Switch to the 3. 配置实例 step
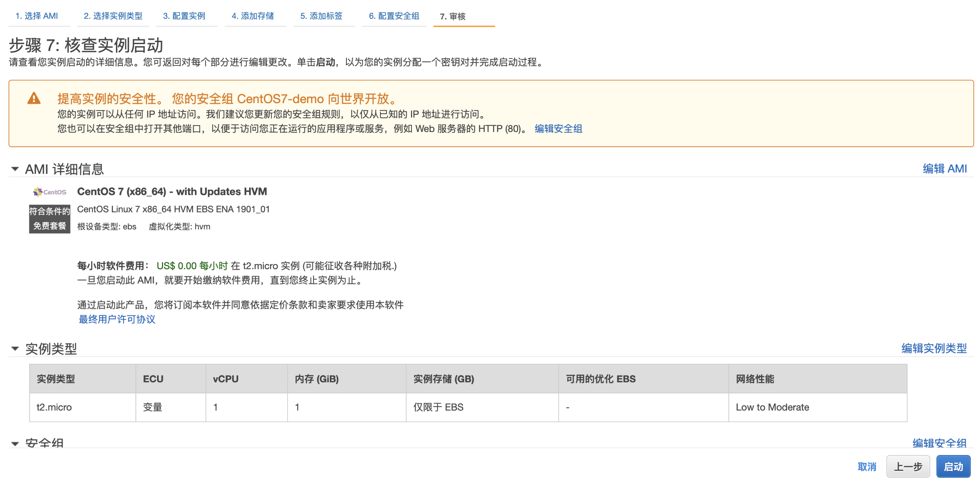The image size is (980, 484). click(184, 16)
